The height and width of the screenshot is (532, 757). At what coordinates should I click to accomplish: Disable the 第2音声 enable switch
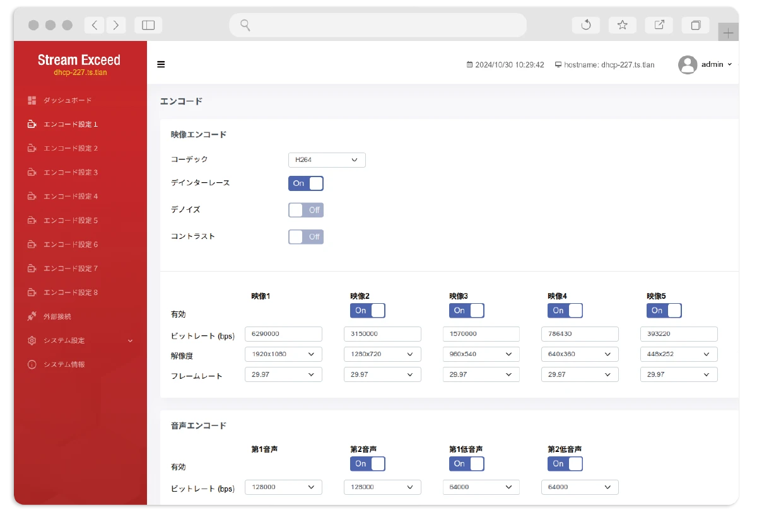click(x=368, y=463)
